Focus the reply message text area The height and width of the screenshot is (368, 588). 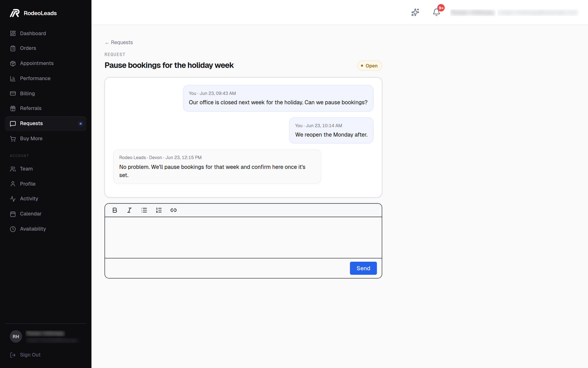tap(243, 237)
